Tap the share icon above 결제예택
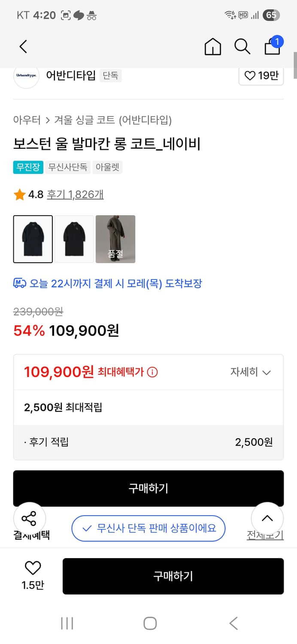The height and width of the screenshot is (644, 297). [29, 519]
